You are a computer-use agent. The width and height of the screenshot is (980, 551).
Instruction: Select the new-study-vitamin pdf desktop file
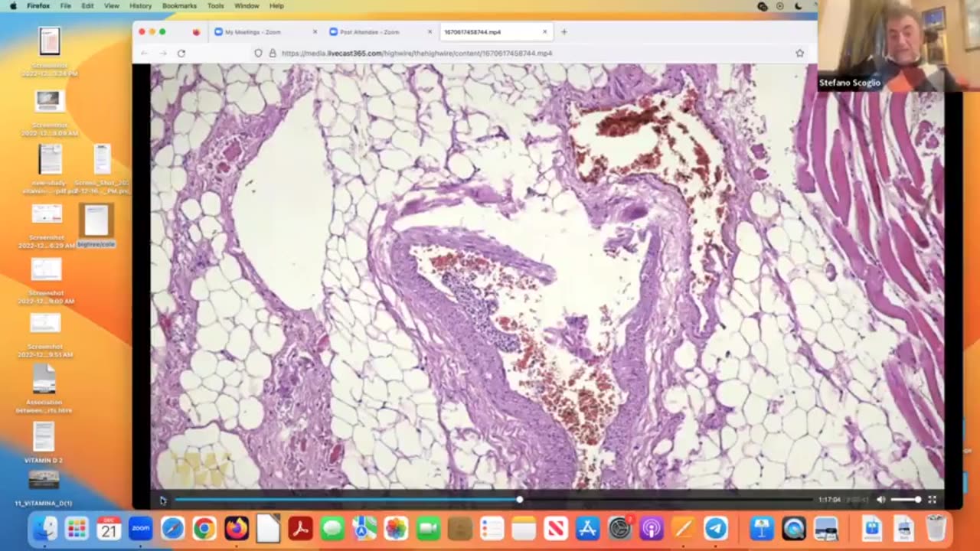click(x=50, y=169)
